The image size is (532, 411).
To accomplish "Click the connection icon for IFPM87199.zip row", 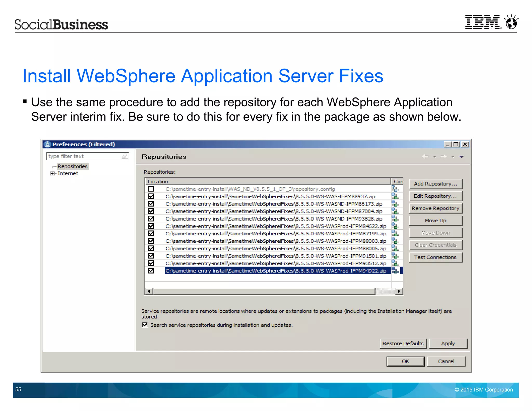I will [x=395, y=234].
